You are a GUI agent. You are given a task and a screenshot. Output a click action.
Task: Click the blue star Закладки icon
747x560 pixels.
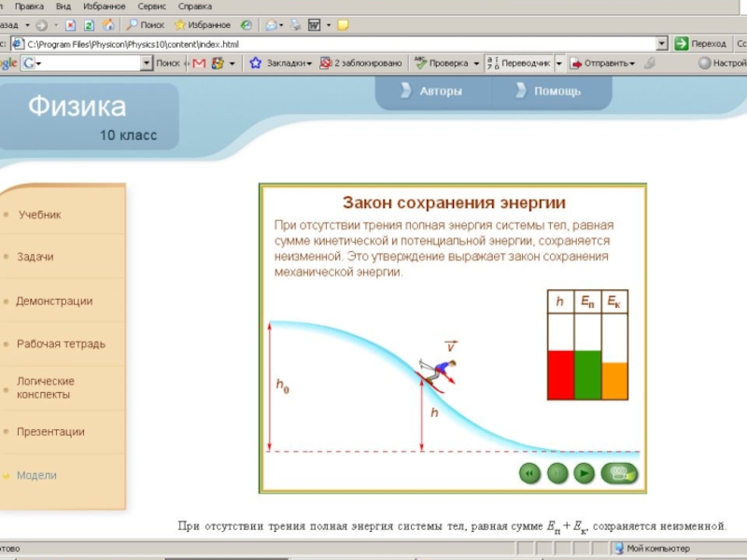pyautogui.click(x=255, y=63)
